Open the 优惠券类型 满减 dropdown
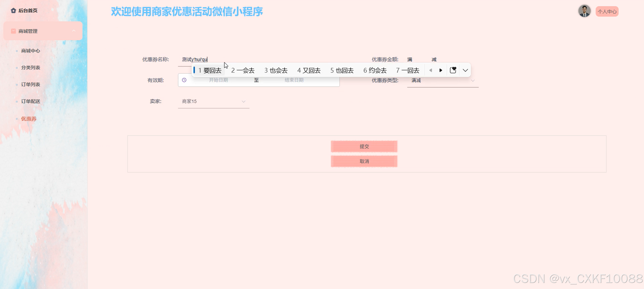Image resolution: width=644 pixels, height=289 pixels. pyautogui.click(x=442, y=80)
